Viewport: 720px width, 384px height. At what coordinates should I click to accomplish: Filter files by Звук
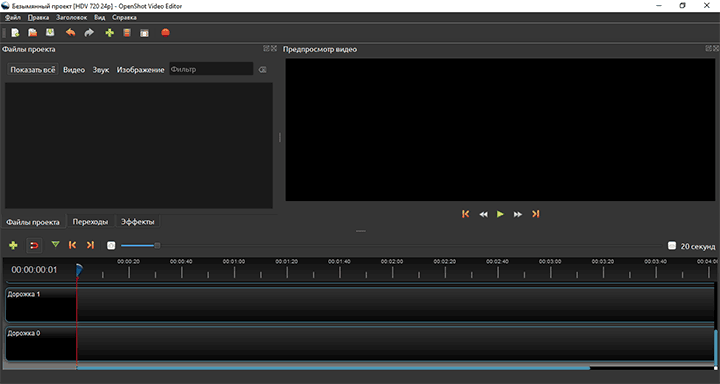[101, 70]
